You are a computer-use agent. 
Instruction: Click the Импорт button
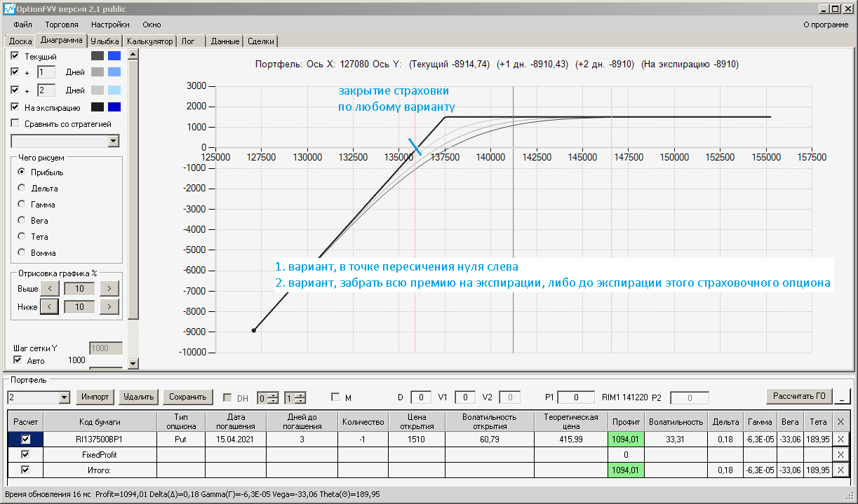click(x=95, y=397)
